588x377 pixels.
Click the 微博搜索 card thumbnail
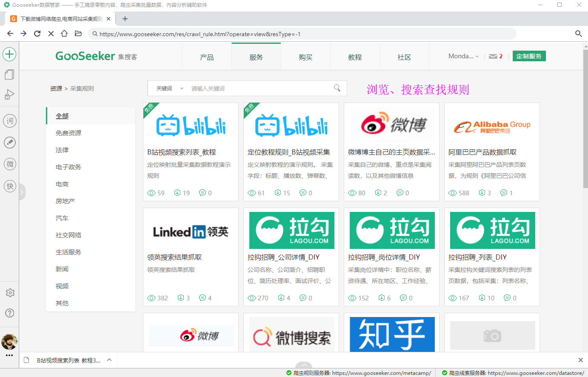tap(291, 334)
